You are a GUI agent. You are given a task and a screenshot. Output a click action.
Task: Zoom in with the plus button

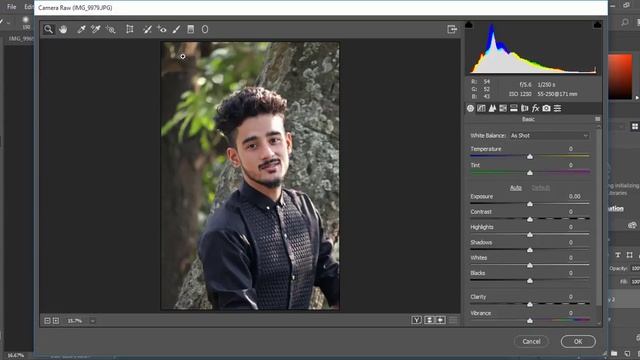pos(56,321)
